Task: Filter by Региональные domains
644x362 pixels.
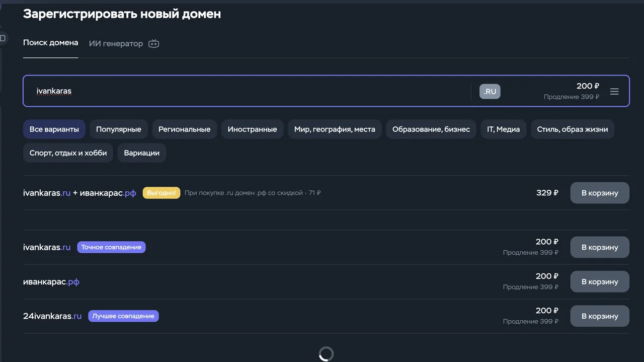Action: (185, 129)
